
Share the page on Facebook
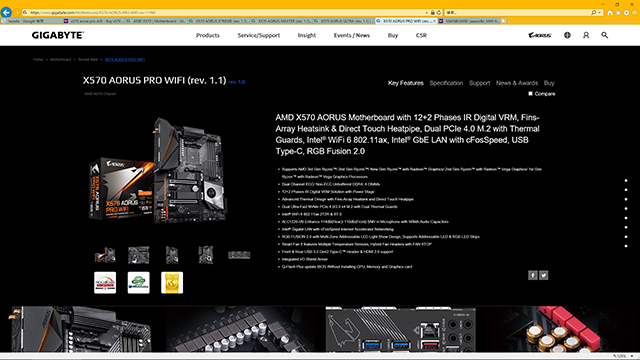[533, 275]
